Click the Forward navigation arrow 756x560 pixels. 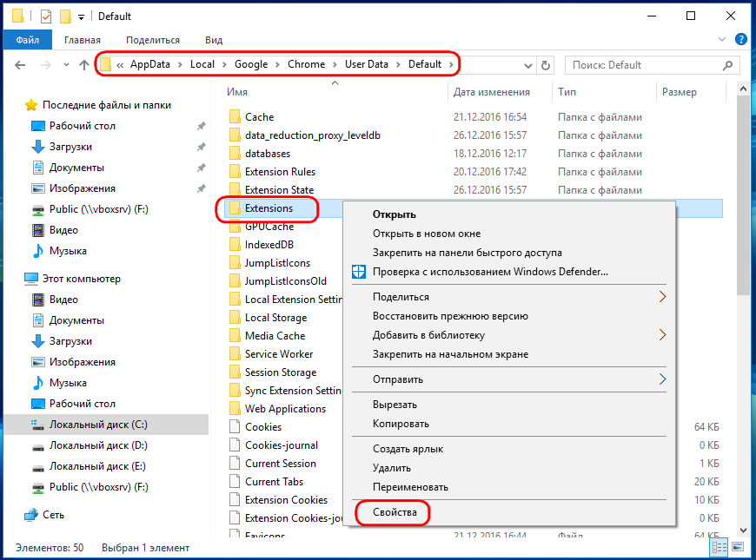46,65
